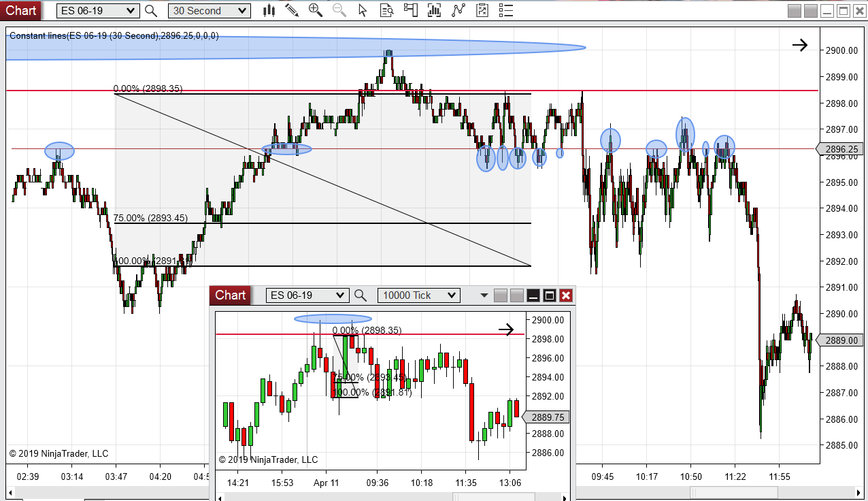
Task: Select the 0.00% (2898.35) Fibonacci label in main chart
Action: [148, 88]
